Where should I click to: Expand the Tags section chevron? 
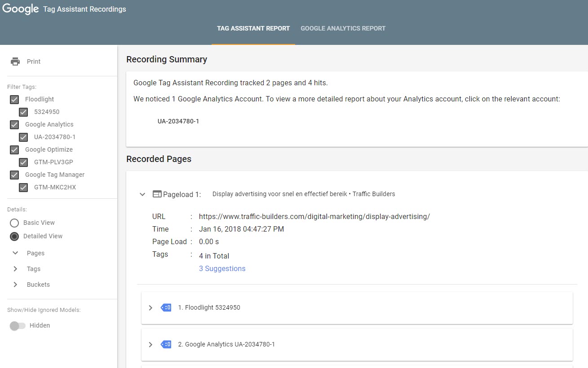tap(15, 269)
